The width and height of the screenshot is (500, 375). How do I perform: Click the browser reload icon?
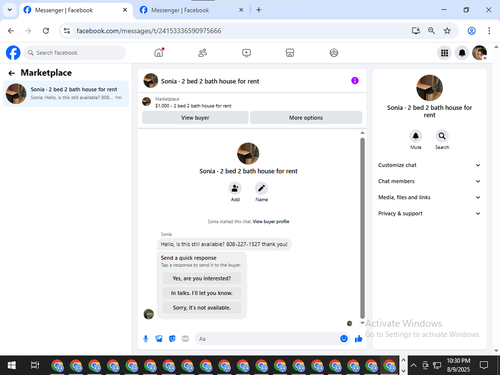[46, 31]
